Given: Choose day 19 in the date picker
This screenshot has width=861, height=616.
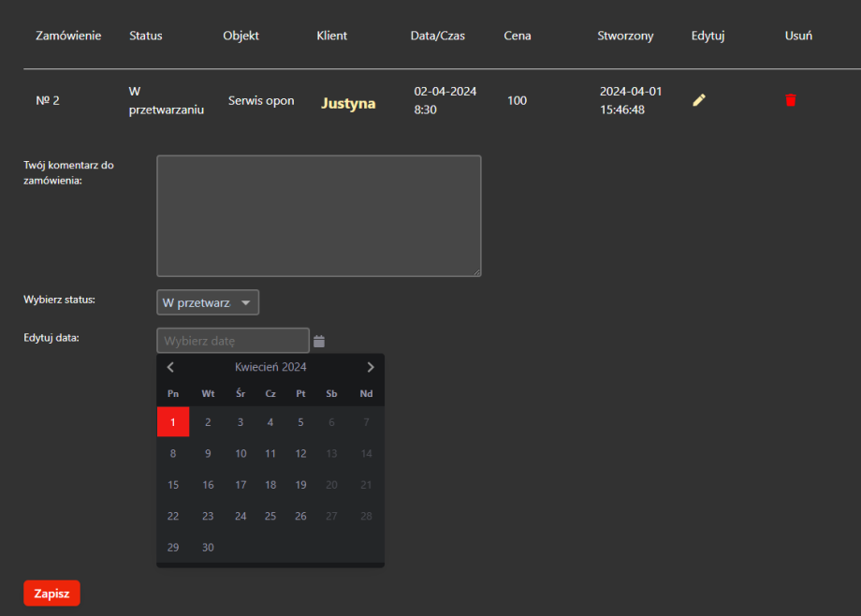Looking at the screenshot, I should pyautogui.click(x=300, y=485).
